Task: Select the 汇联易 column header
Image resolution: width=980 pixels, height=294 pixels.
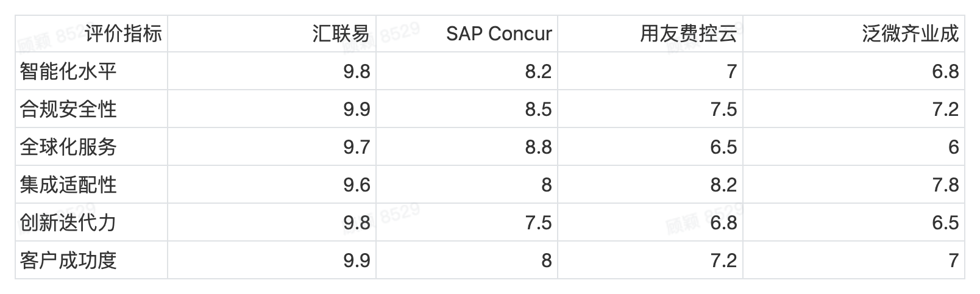Action: pos(341,34)
